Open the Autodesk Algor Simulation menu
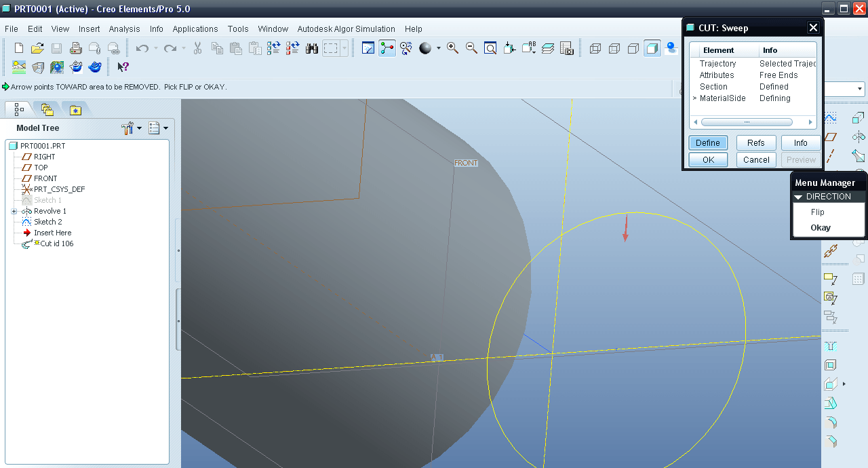This screenshot has width=868, height=468. [x=347, y=29]
